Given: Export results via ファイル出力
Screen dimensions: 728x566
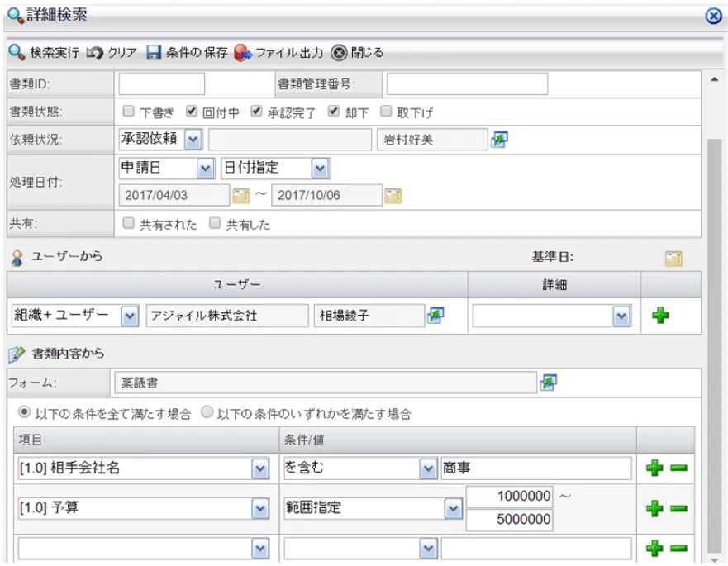Looking at the screenshot, I should (x=278, y=52).
